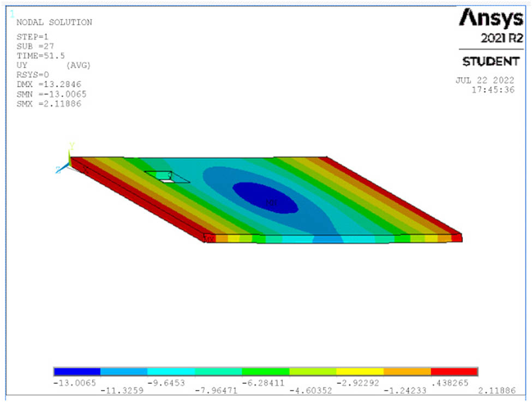Click the JUL 22 2022 date stamp

(485, 80)
